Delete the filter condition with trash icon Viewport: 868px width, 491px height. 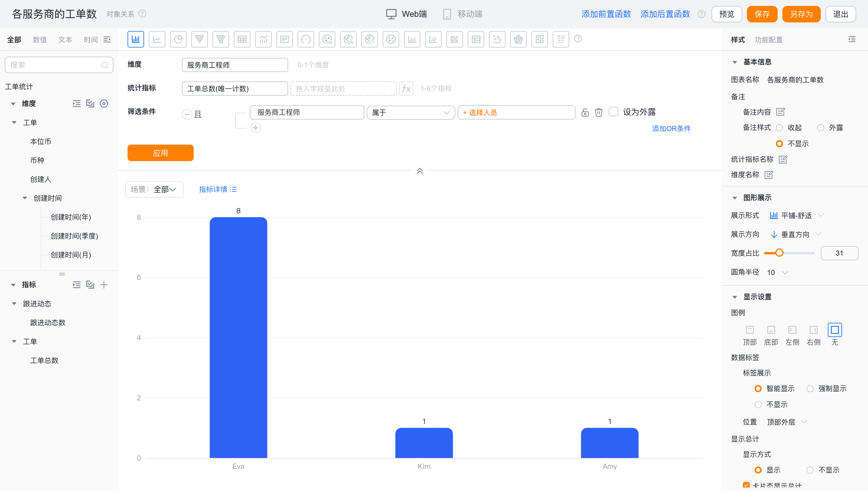(x=598, y=112)
